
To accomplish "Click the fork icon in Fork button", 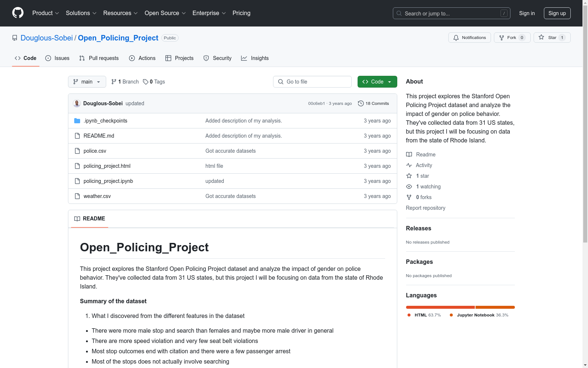I will pos(502,38).
